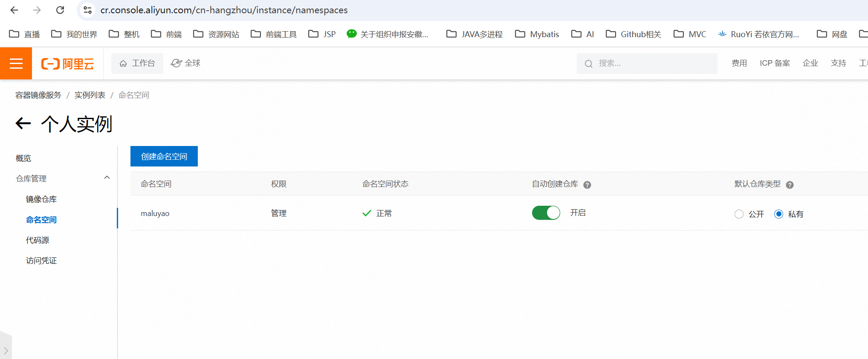The height and width of the screenshot is (359, 868).
Task: Open the 关于组织申报安徽 WeChat bookmark
Action: (x=387, y=34)
